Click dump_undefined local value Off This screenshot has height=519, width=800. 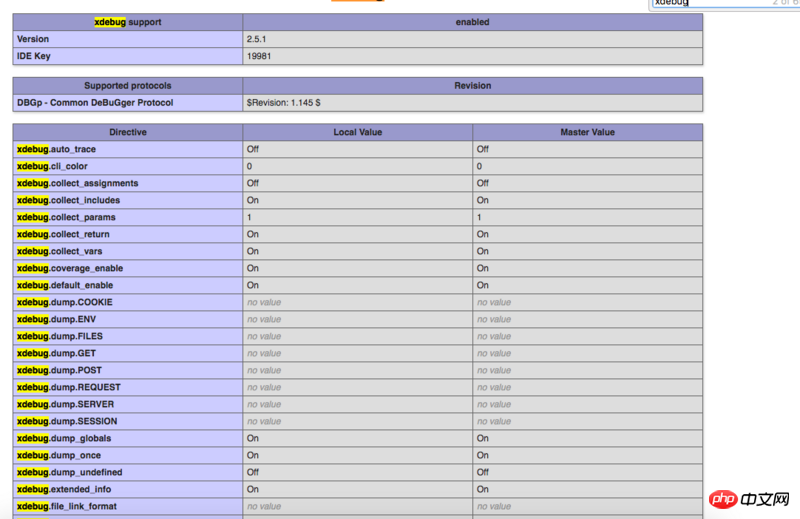point(358,473)
